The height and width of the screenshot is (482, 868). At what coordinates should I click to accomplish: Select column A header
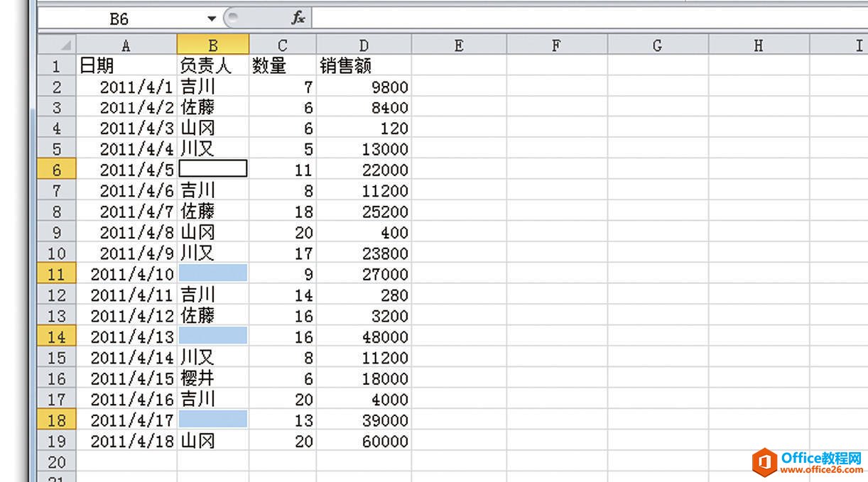click(x=126, y=45)
